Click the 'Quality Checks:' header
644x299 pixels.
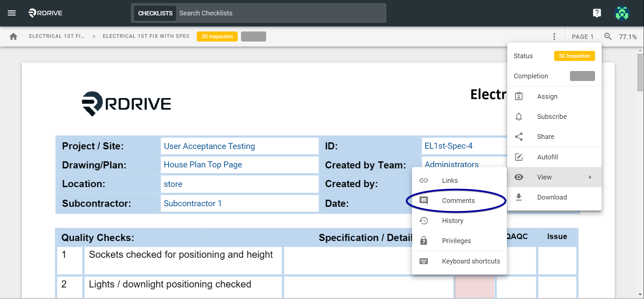pos(98,238)
